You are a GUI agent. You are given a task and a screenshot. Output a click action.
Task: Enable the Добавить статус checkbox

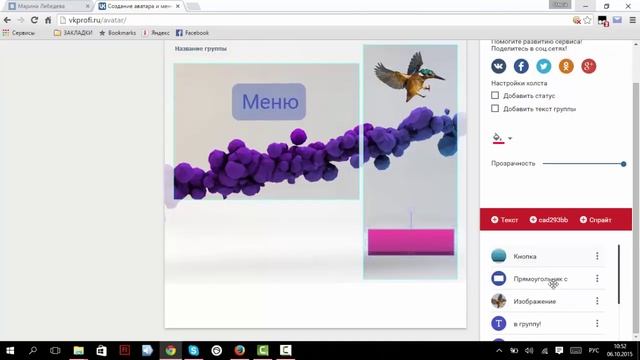tap(495, 96)
